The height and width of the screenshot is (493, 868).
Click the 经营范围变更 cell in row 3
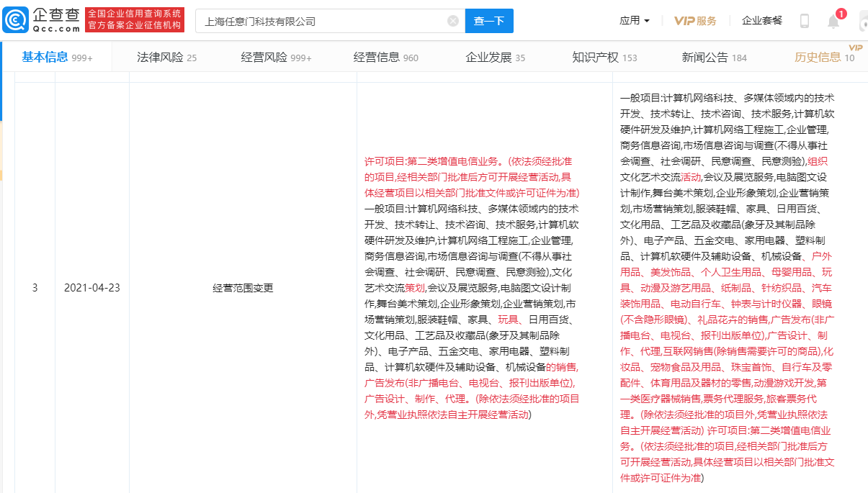(x=243, y=288)
